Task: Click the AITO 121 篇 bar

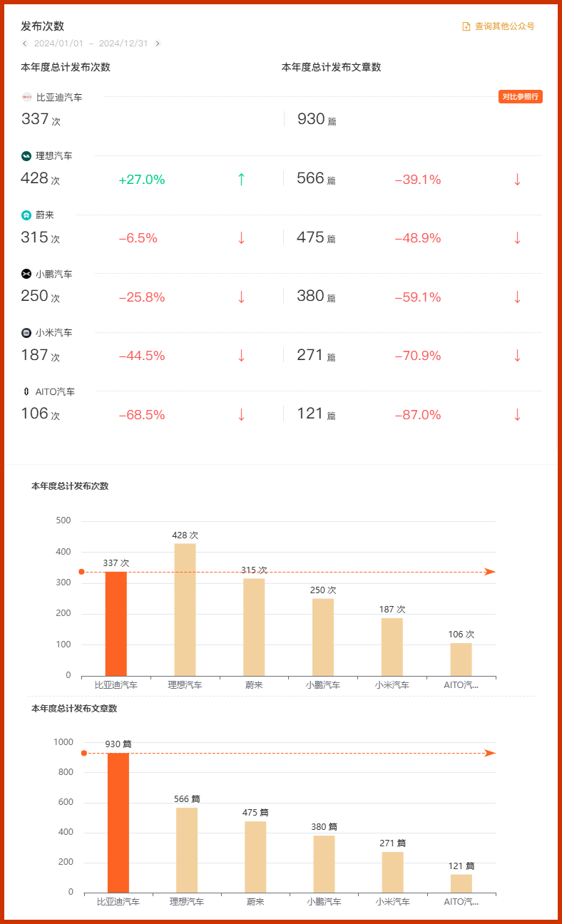Action: [x=461, y=883]
